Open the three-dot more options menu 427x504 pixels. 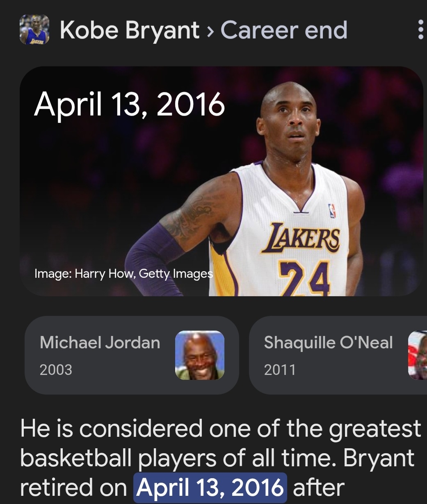tap(420, 30)
